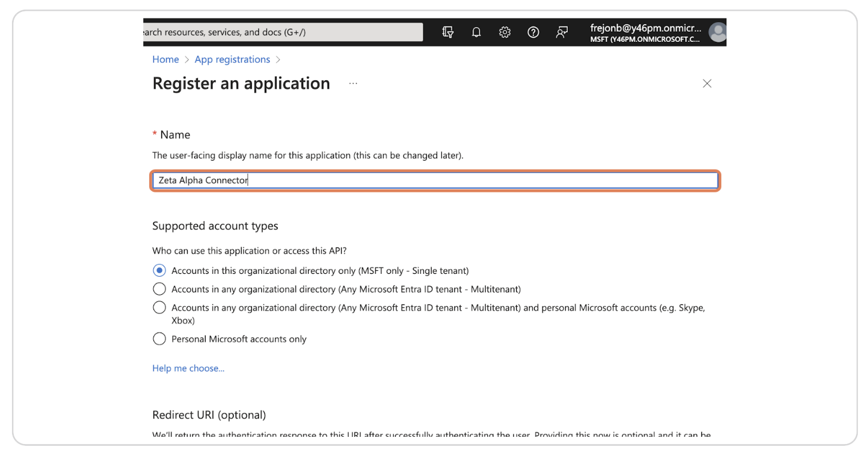Expand the chevron after App registrations

[x=278, y=59]
